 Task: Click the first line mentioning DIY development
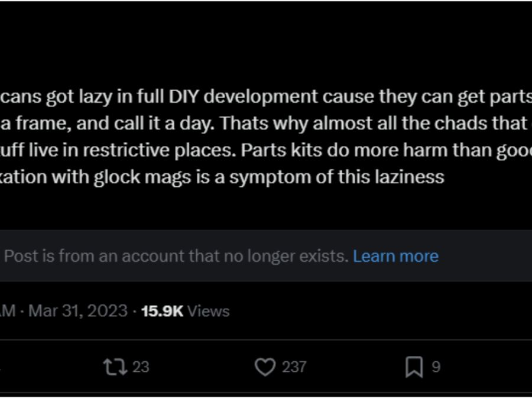pos(266,97)
